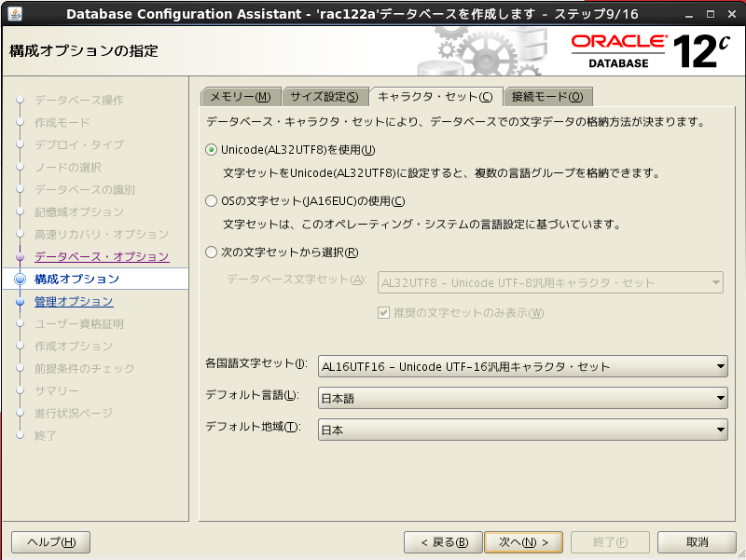Screen dimensions: 746x560
Task: Click the 構成オプション step bullet icon
Action: (20, 279)
